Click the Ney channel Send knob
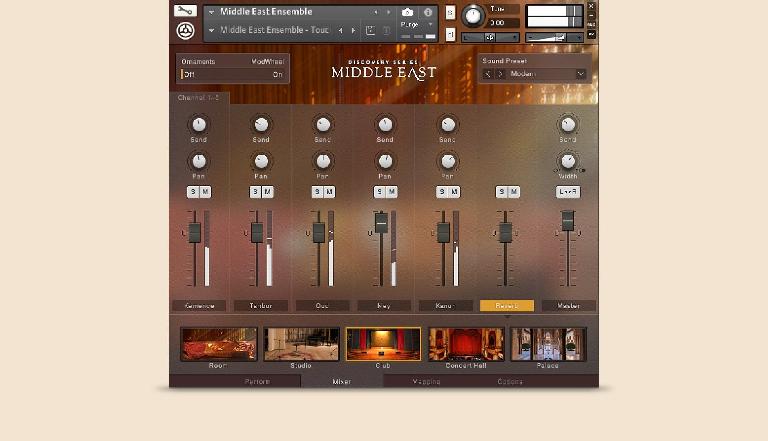Image resolution: width=768 pixels, height=441 pixels. (385, 124)
